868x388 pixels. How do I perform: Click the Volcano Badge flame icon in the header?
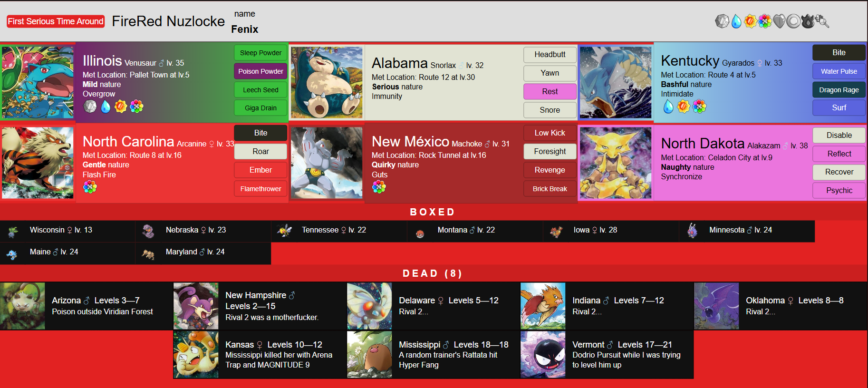808,21
